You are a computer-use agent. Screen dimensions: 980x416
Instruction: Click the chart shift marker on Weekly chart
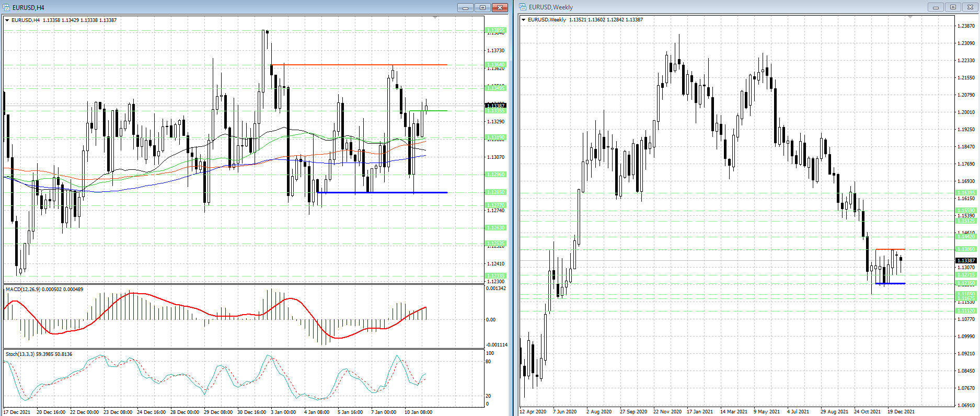910,17
